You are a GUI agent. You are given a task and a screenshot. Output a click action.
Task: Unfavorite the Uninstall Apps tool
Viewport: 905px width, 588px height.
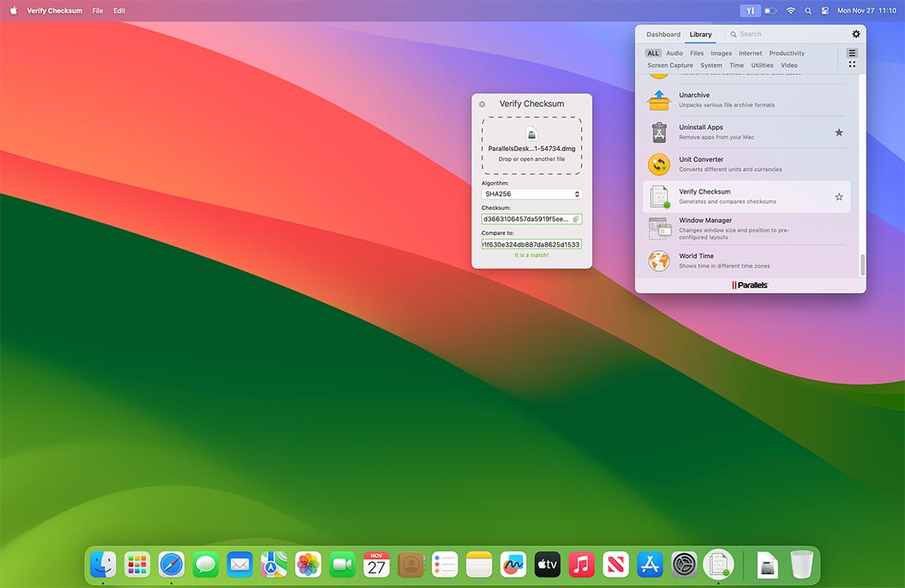pos(839,132)
